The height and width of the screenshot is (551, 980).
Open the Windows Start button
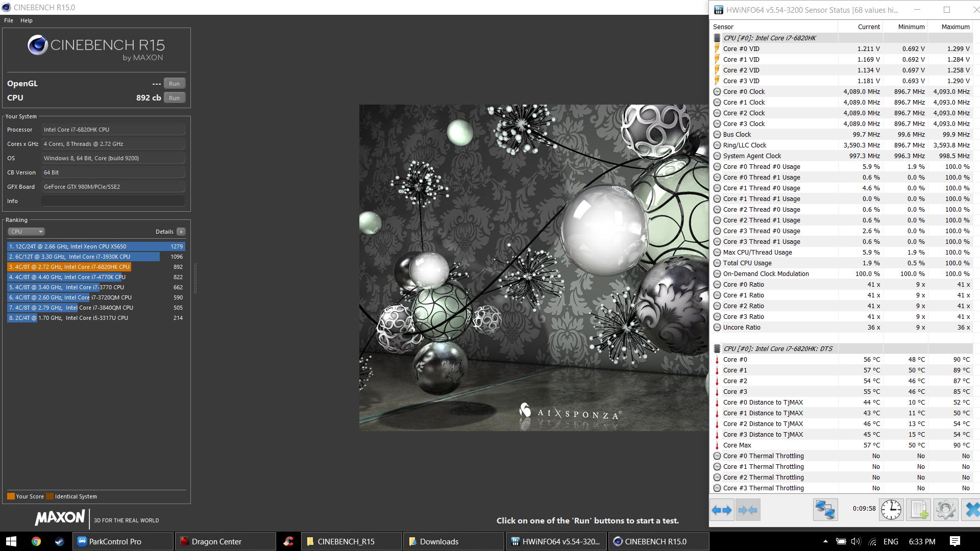click(x=11, y=541)
